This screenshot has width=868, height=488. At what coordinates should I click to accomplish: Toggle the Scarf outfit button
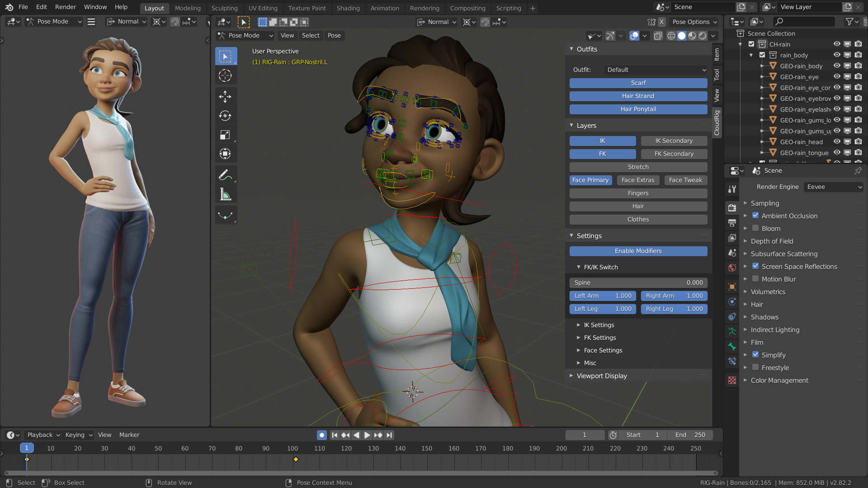pyautogui.click(x=638, y=83)
